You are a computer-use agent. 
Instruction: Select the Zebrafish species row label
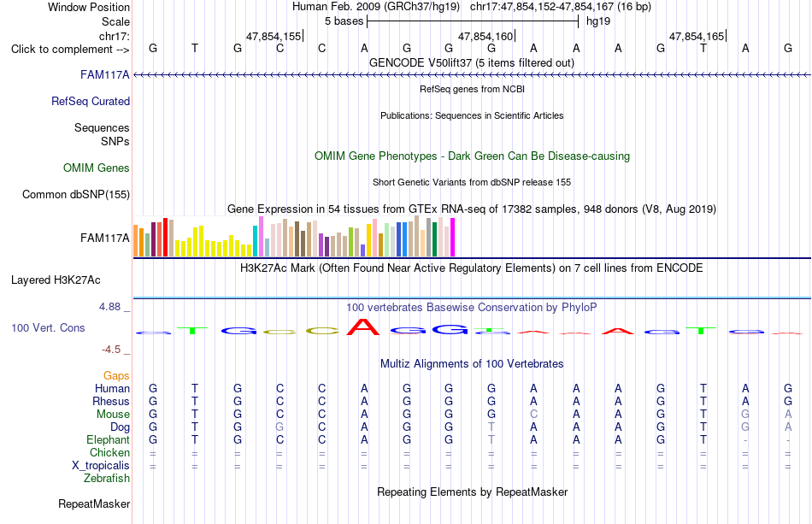pos(107,478)
